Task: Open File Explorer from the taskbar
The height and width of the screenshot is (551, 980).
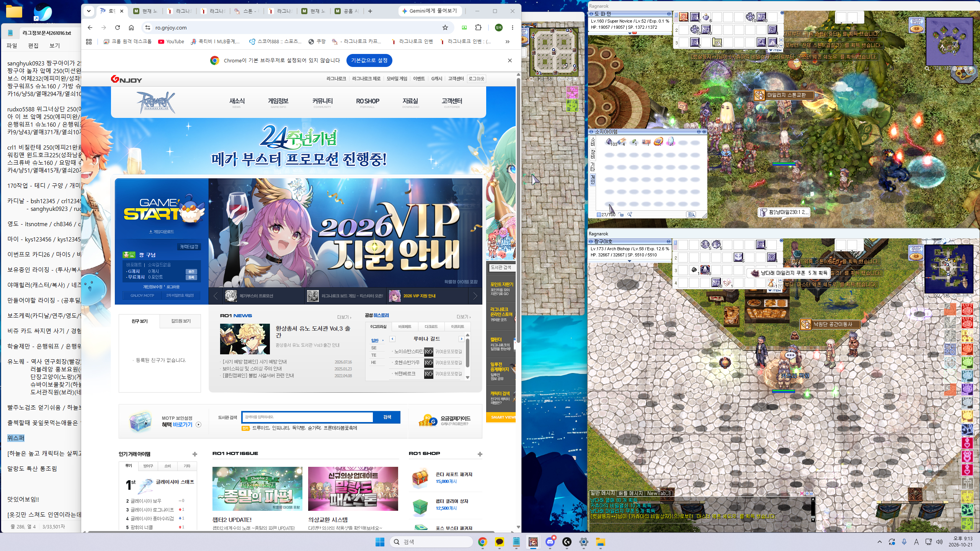Action: (600, 542)
